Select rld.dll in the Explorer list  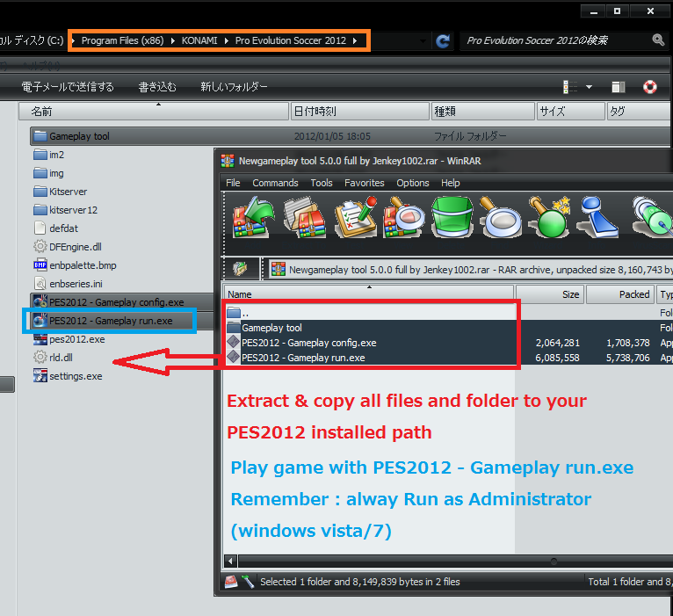tap(60, 358)
